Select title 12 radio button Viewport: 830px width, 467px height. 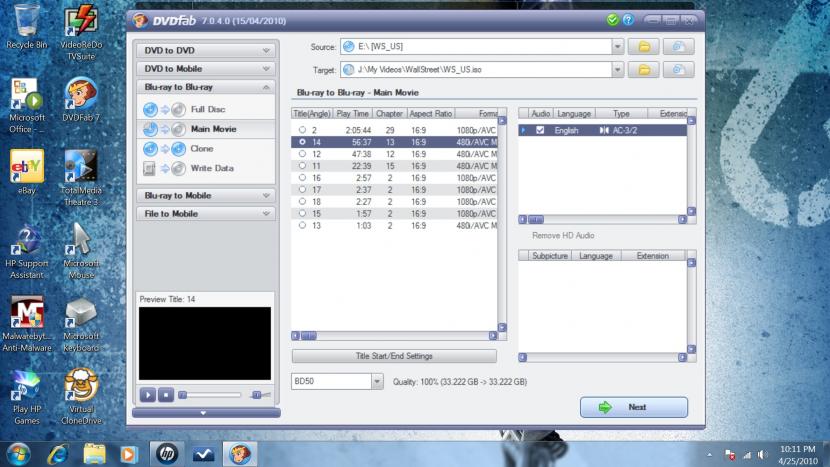click(302, 154)
